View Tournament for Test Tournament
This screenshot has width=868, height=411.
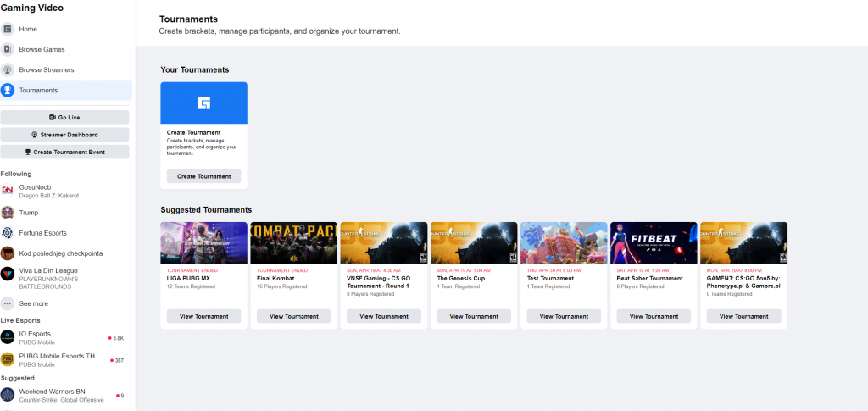click(564, 316)
